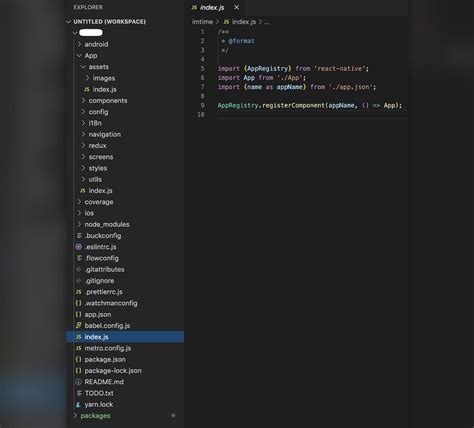This screenshot has height=428, width=474.
Task: Open the .flowconfig file
Action: 102,258
